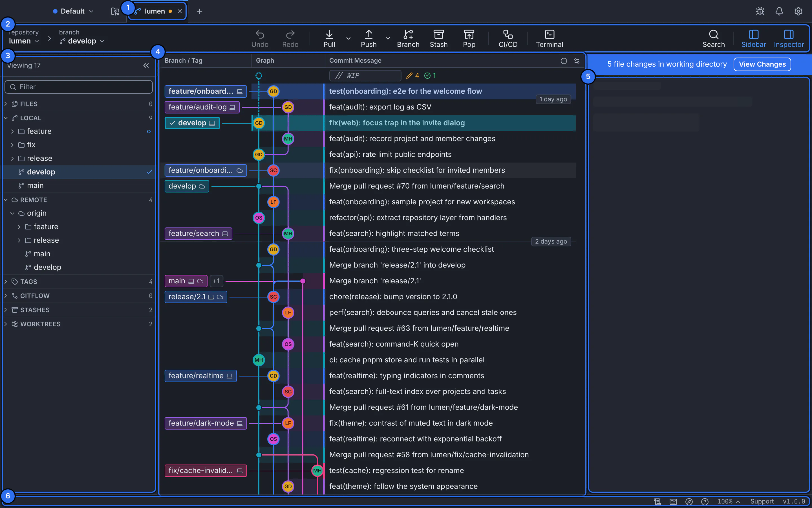This screenshot has width=812, height=508.
Task: Open the repository management folder icon
Action: 115,11
